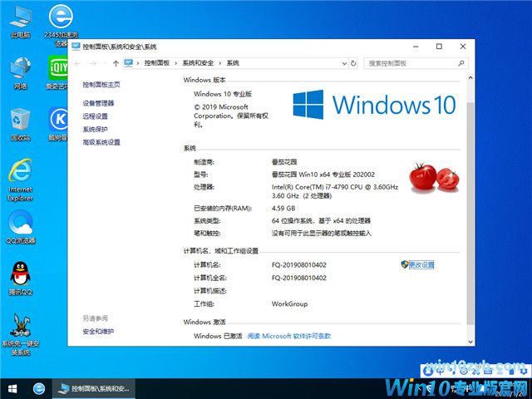This screenshot has width=532, height=399.
Task: Select 系统 breadcrumb segment
Action: 233,63
